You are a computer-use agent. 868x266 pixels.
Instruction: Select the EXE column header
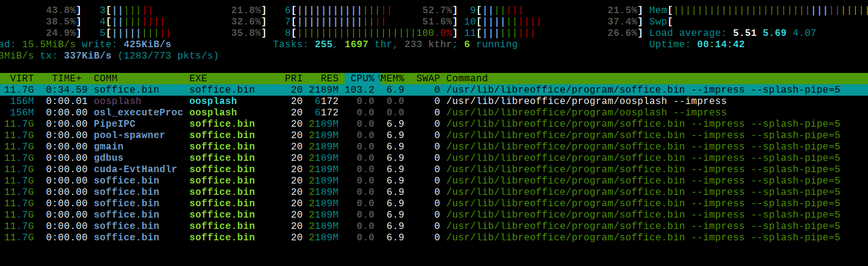coord(198,78)
